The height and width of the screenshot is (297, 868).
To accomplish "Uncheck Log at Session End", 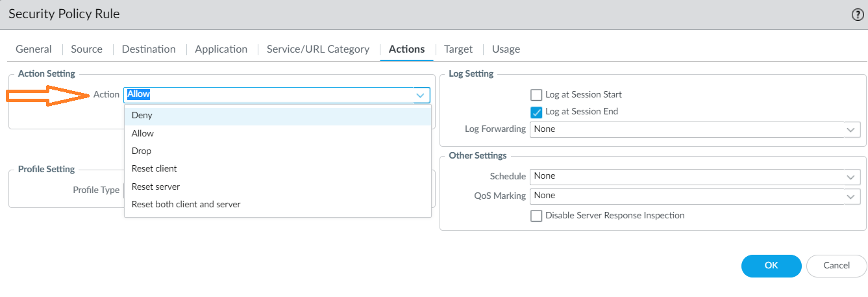I will pos(536,112).
